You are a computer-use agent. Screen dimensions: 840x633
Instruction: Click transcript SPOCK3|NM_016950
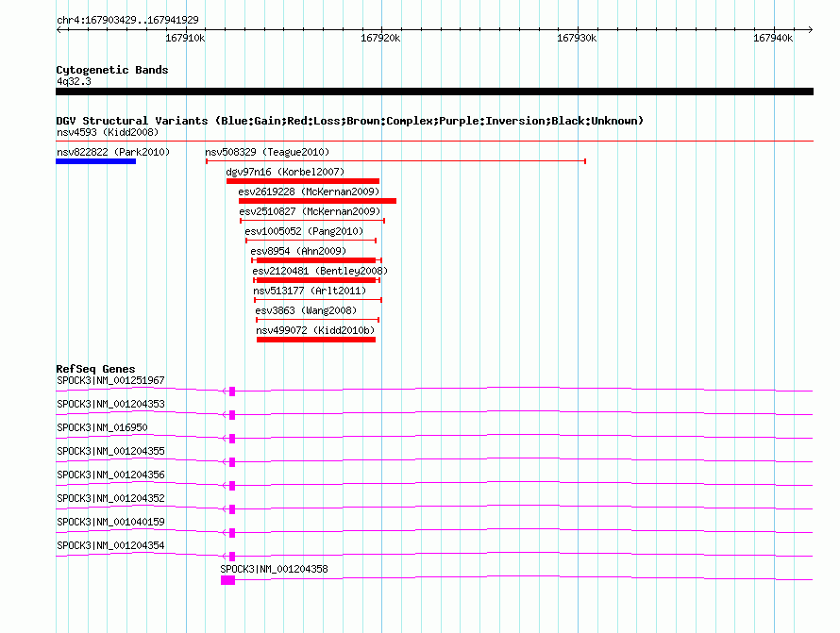point(102,427)
